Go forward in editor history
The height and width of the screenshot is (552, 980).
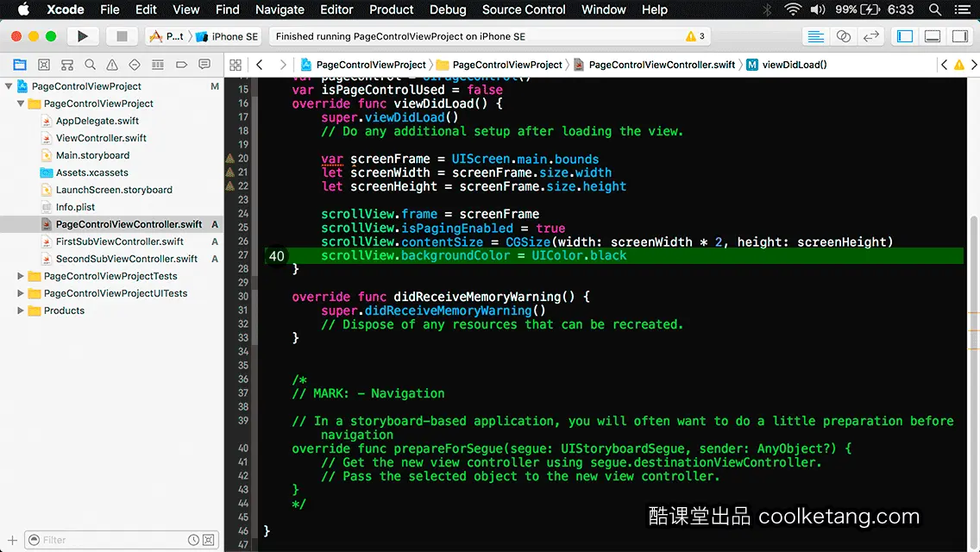pyautogui.click(x=282, y=65)
